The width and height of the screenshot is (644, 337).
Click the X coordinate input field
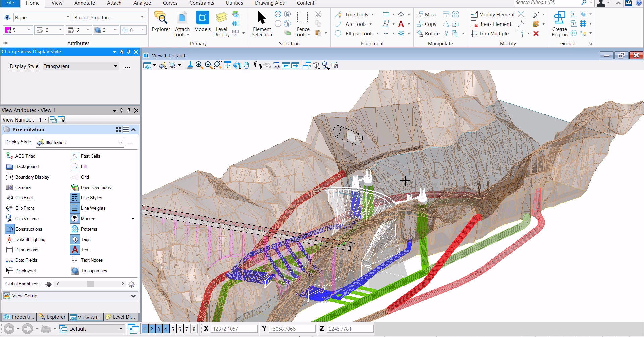234,329
